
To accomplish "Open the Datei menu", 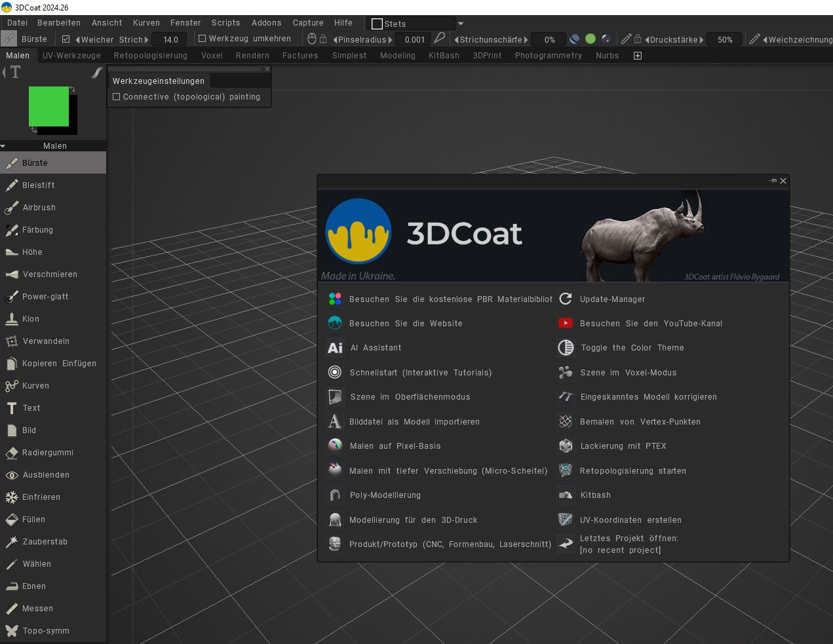I will pyautogui.click(x=18, y=23).
